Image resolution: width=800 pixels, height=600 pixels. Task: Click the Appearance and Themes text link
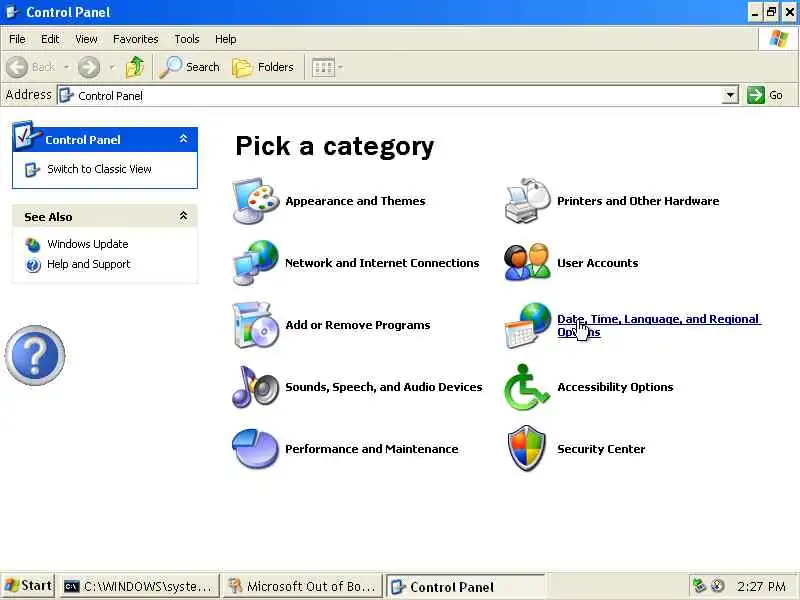355,201
